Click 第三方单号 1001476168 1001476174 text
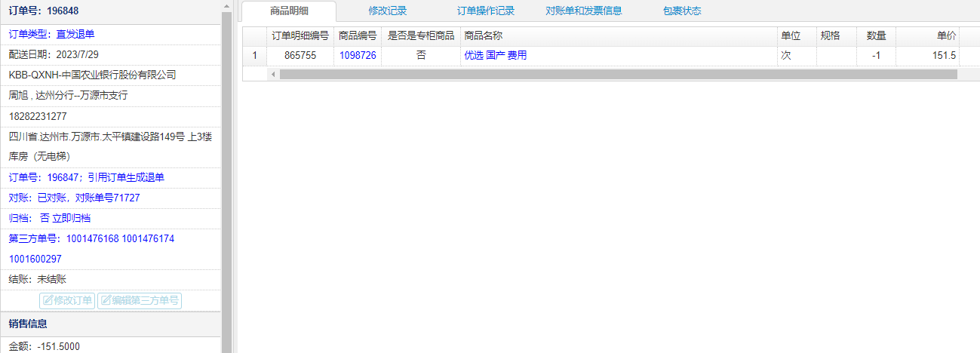The height and width of the screenshot is (353, 980). point(91,238)
